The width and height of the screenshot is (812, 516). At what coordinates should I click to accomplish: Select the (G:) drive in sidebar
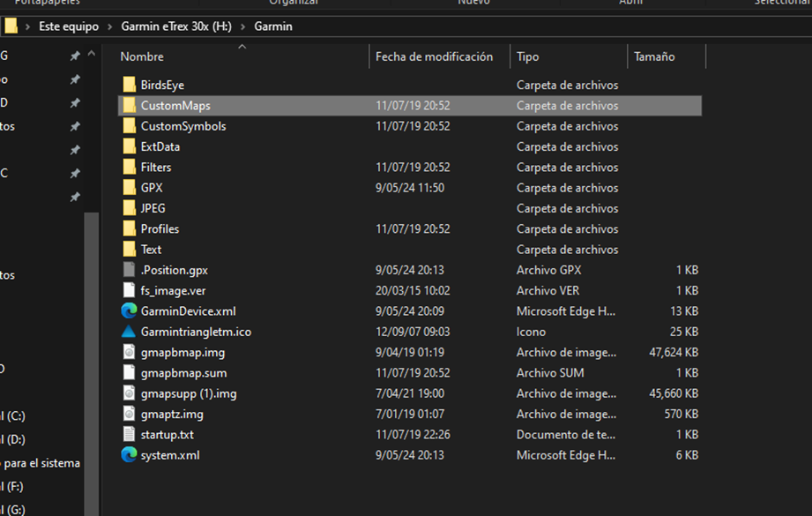[x=13, y=510]
